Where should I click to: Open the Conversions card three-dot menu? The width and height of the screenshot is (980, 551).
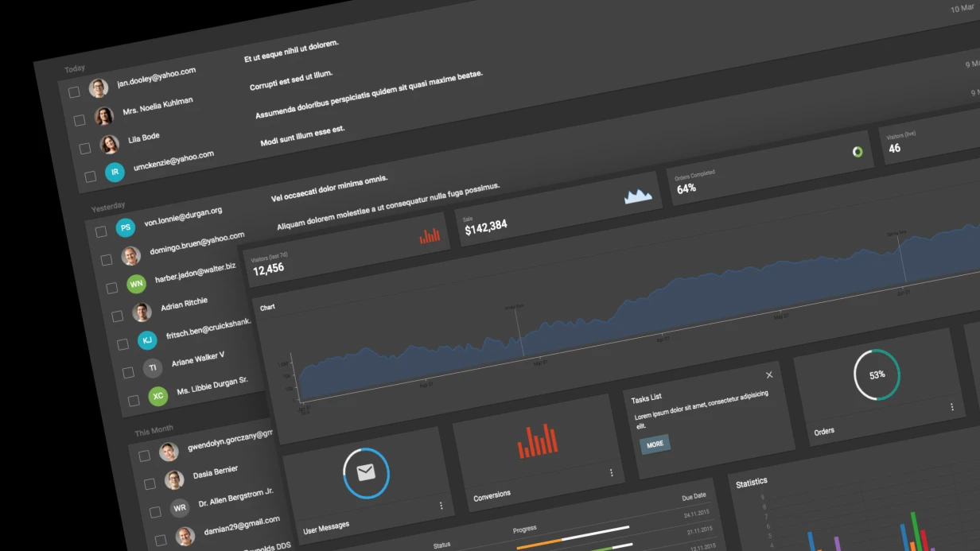pyautogui.click(x=612, y=472)
